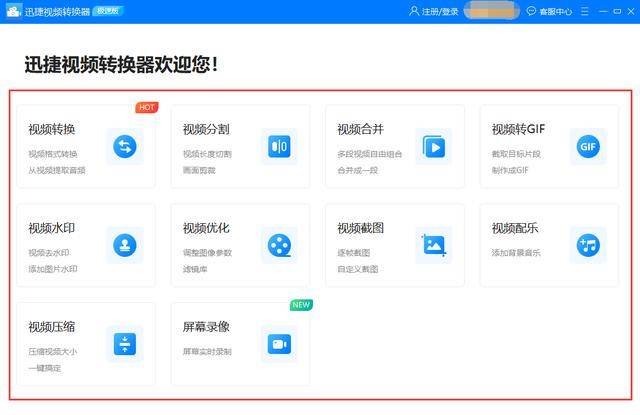Open the 视频压缩 compress icon
This screenshot has height=415, width=640.
point(125,344)
